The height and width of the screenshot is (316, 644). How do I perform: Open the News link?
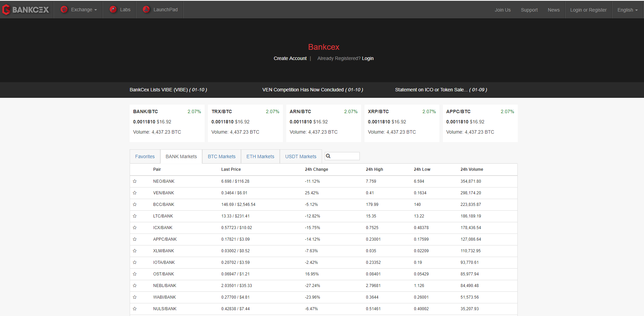(x=554, y=10)
